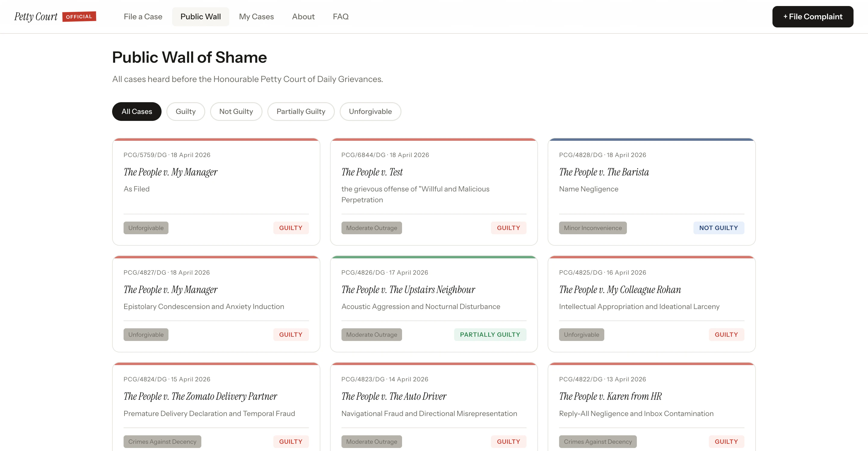Go to the About page

[x=303, y=17]
